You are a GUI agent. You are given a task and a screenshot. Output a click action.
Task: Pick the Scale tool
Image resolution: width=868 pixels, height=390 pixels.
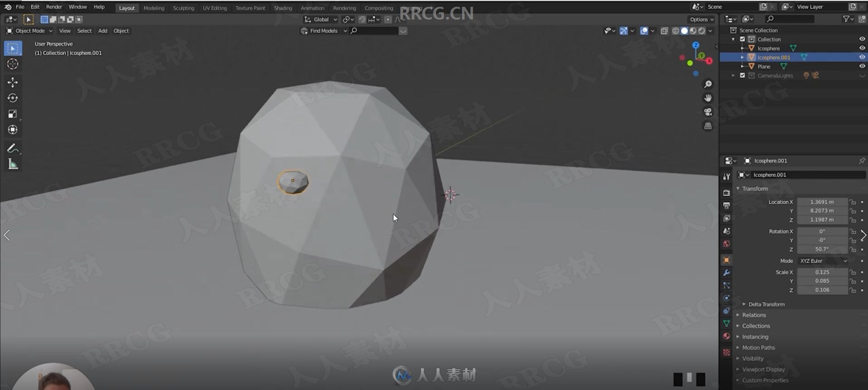(x=13, y=114)
